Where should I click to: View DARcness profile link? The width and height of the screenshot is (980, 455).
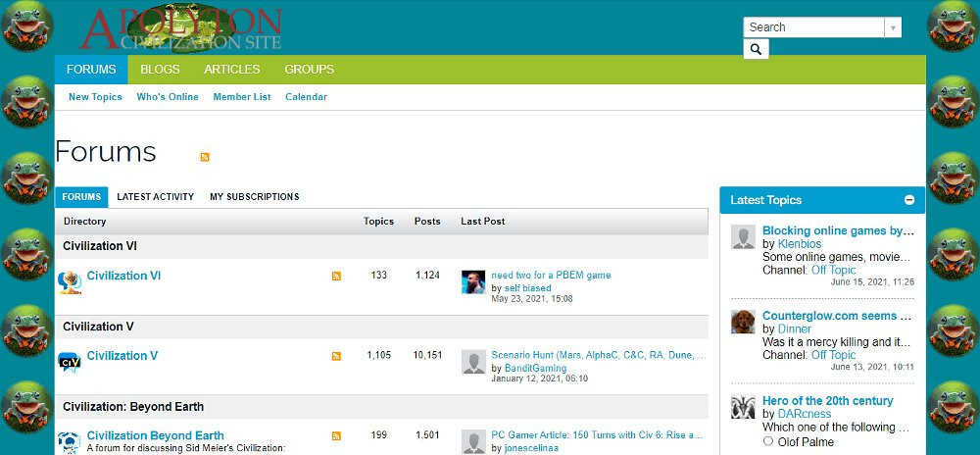(x=805, y=414)
